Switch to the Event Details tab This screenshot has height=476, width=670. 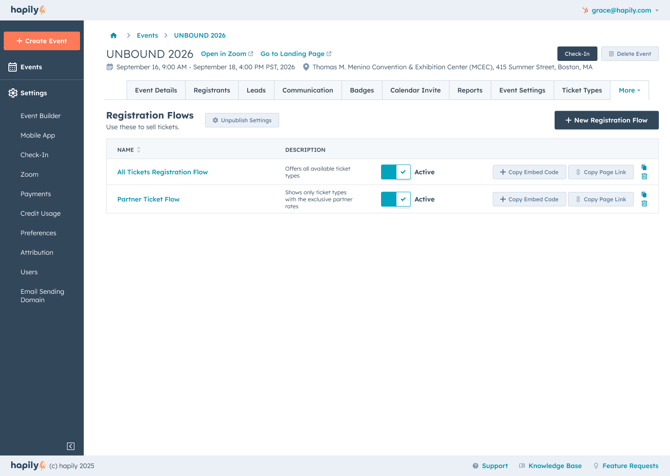pos(156,90)
